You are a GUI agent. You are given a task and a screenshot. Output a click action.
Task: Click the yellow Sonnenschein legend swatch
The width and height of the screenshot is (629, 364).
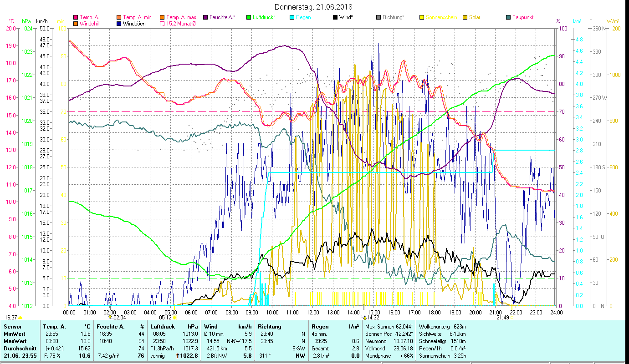(422, 18)
